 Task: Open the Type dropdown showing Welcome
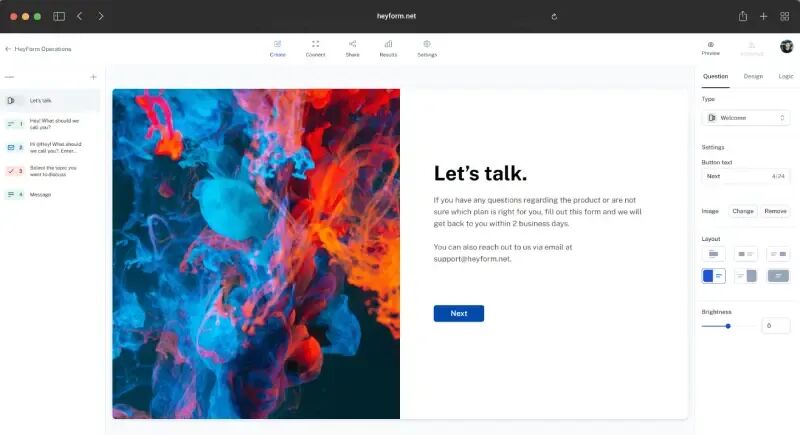[746, 118]
